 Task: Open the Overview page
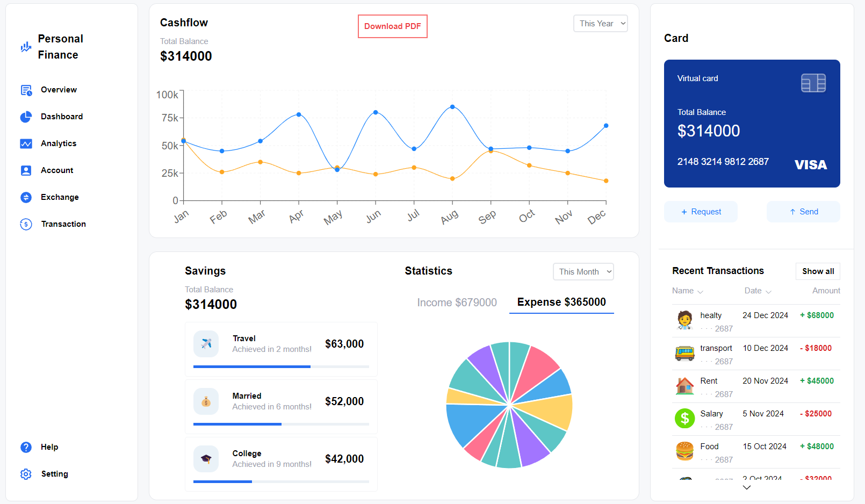(59, 90)
